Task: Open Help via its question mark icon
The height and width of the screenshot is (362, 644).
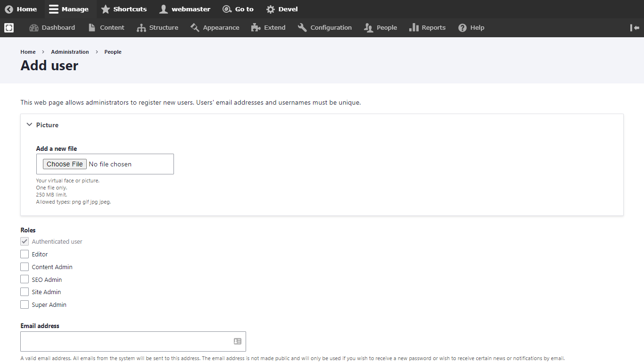Action: (x=462, y=28)
